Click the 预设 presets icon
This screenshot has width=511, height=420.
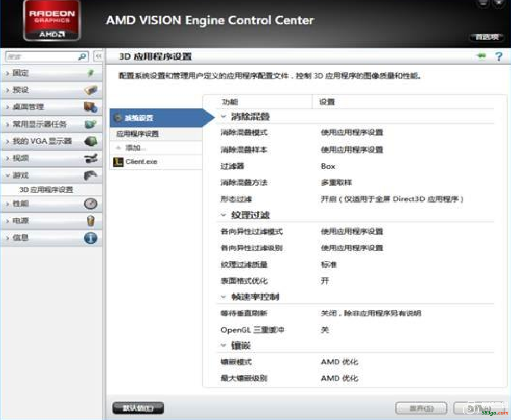pos(91,90)
